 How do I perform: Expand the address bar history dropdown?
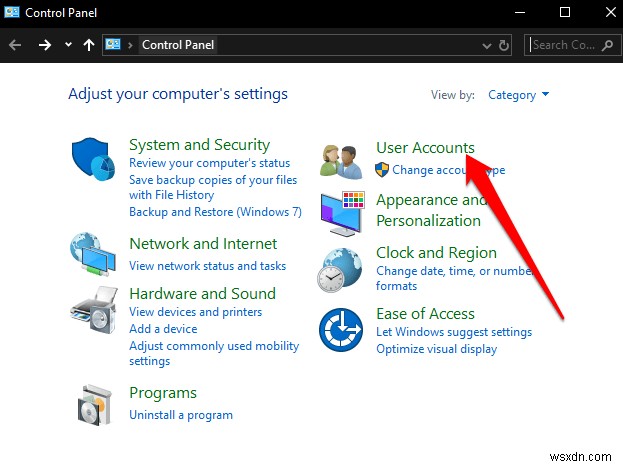click(x=487, y=46)
